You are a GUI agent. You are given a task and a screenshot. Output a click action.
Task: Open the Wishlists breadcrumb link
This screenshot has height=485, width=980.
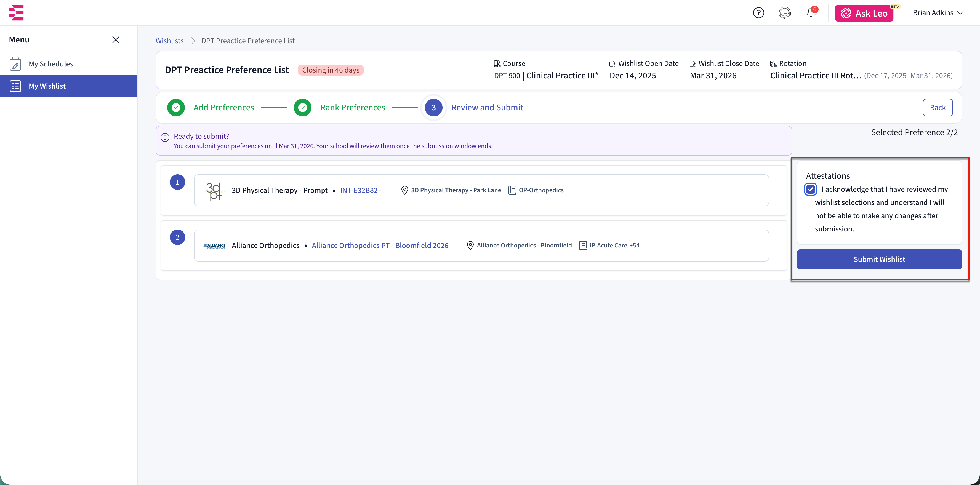[169, 41]
